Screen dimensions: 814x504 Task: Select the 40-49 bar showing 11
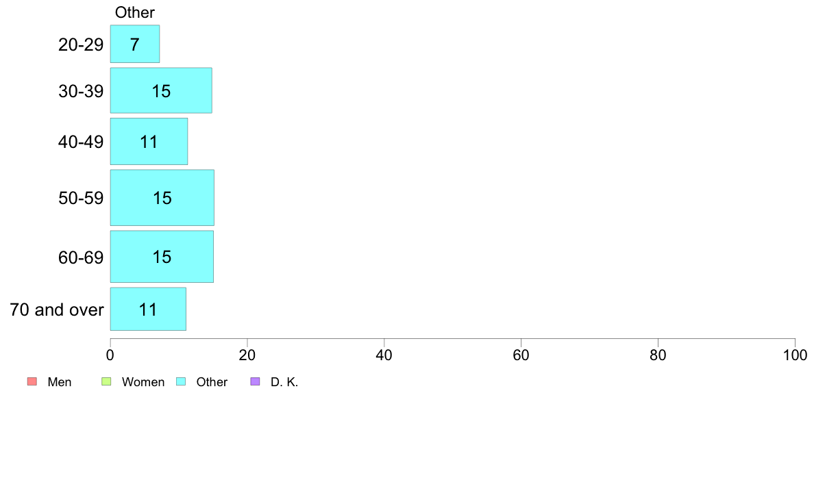pyautogui.click(x=149, y=141)
